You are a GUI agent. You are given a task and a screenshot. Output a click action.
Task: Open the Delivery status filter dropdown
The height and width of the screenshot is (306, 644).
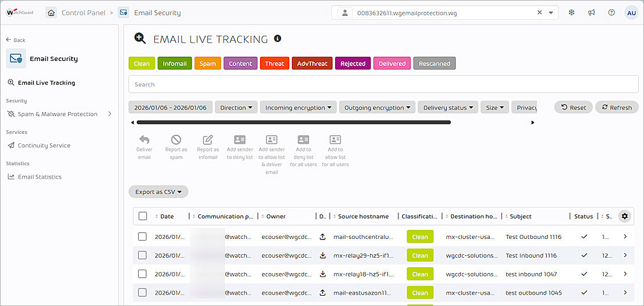[448, 107]
